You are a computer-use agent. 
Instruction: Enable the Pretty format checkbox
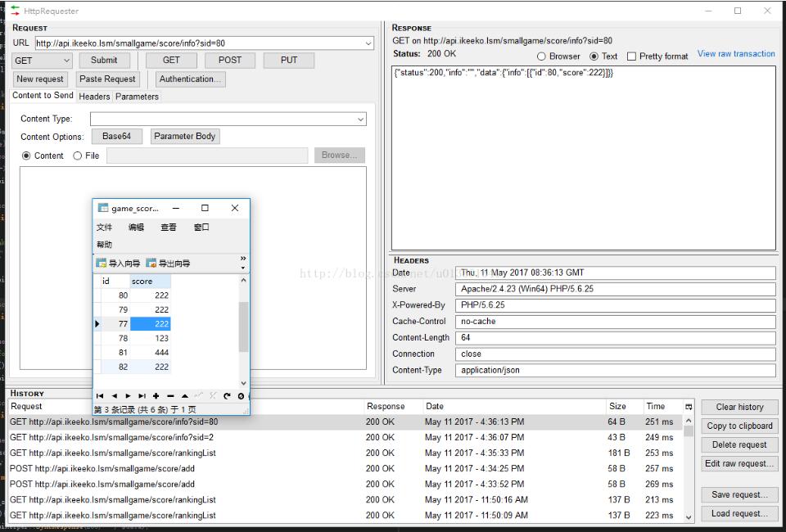tap(631, 56)
